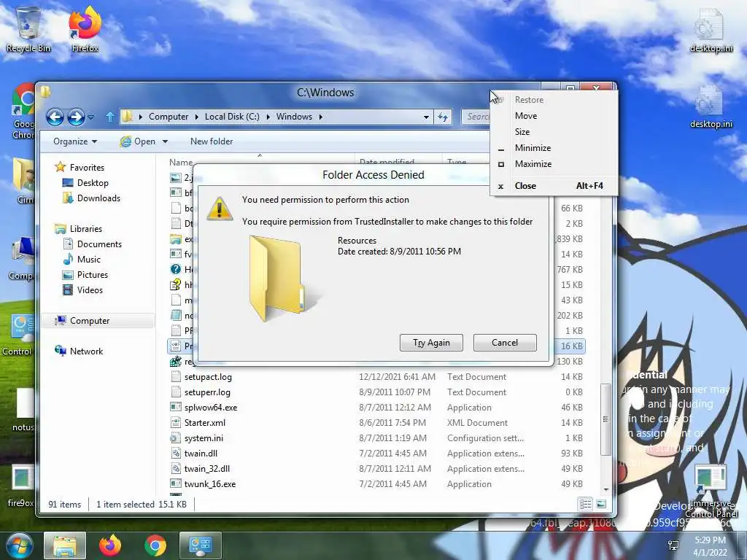747x560 pixels.
Task: Switch to large icons view in status bar
Action: (x=601, y=504)
